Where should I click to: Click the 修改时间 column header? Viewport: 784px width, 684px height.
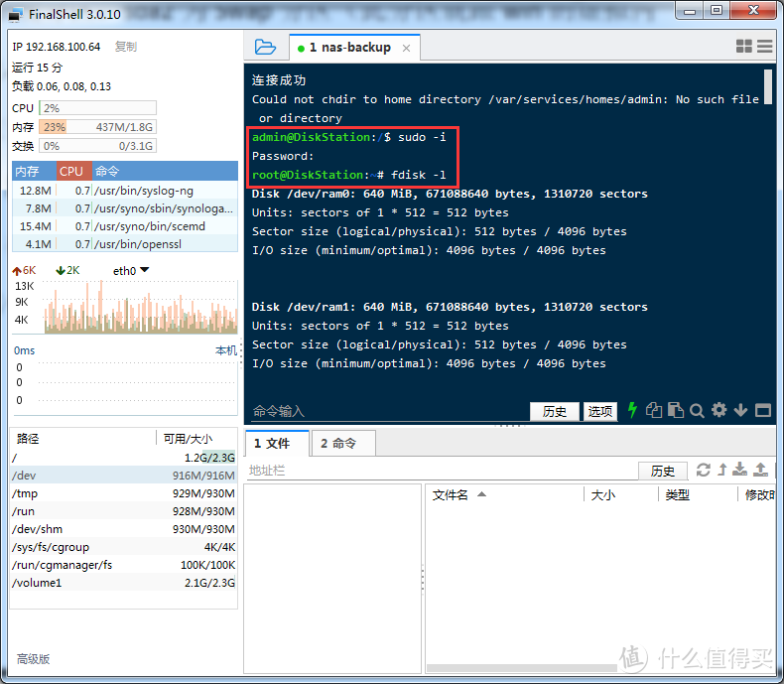pyautogui.click(x=757, y=495)
